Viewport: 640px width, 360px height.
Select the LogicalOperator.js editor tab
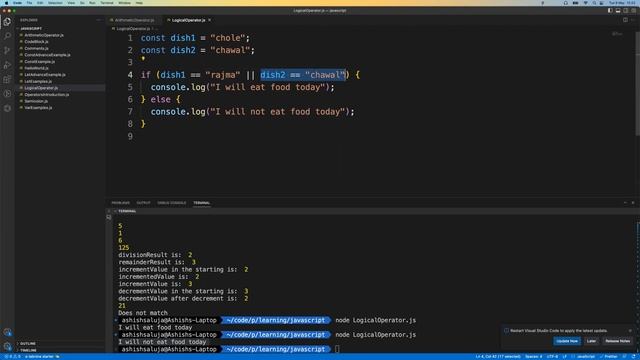(188, 20)
